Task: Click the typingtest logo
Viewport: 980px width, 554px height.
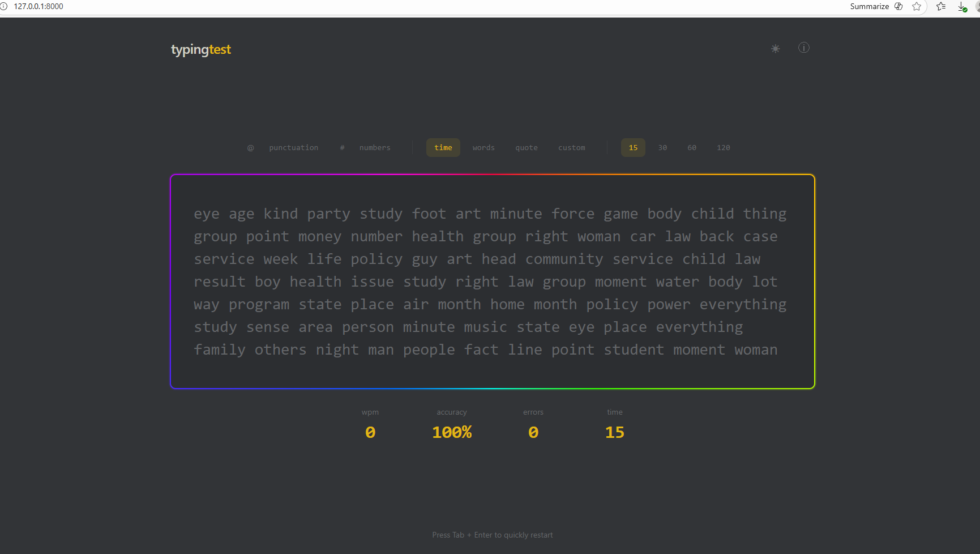Action: (201, 49)
